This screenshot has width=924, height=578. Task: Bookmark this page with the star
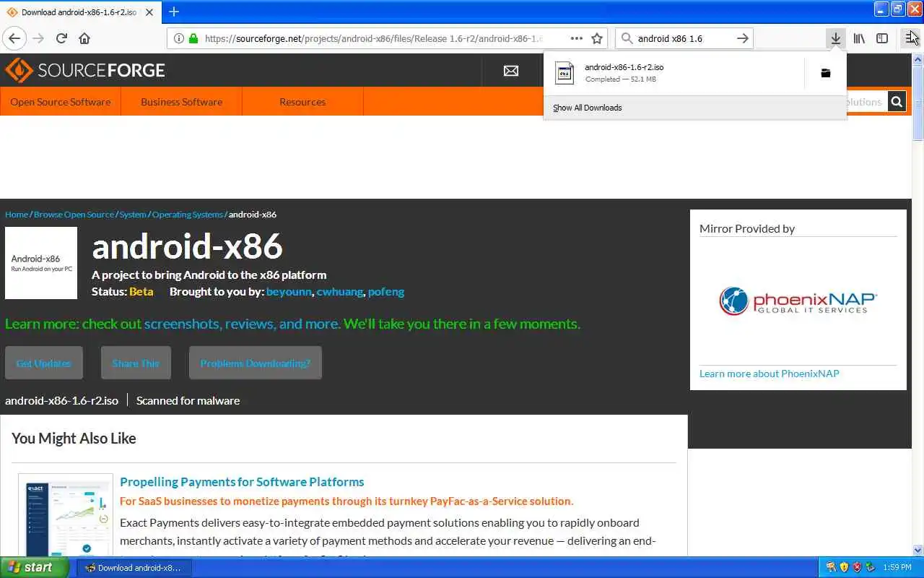(x=597, y=38)
